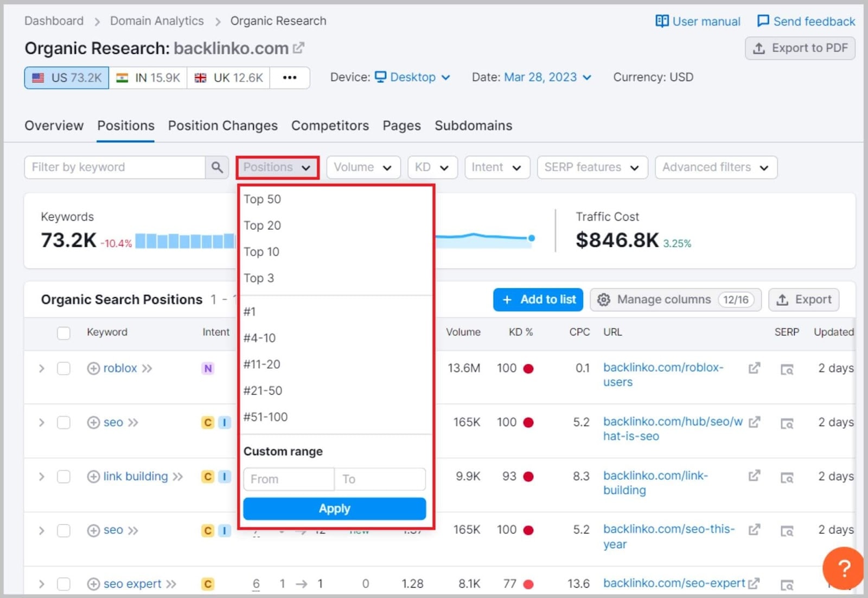
Task: Click the plus icon beside roblox keyword
Action: pyautogui.click(x=93, y=369)
